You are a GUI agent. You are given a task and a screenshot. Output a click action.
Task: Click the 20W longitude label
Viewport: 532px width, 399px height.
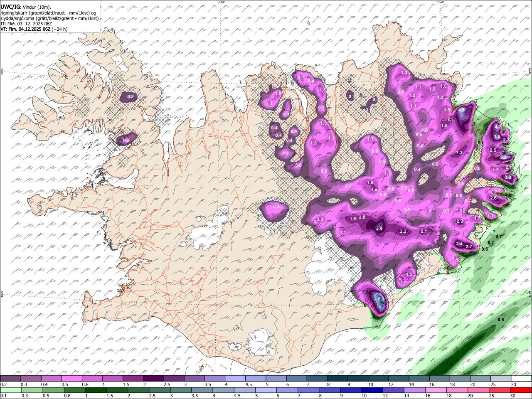point(221,2)
